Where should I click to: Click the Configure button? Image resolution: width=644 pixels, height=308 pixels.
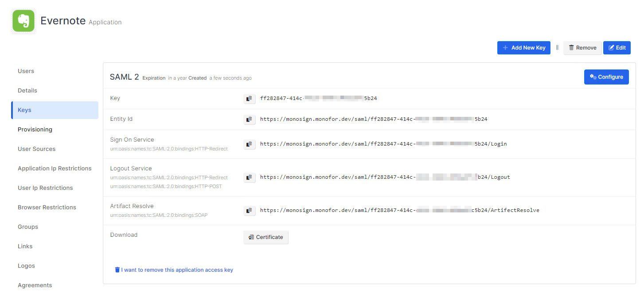point(606,77)
